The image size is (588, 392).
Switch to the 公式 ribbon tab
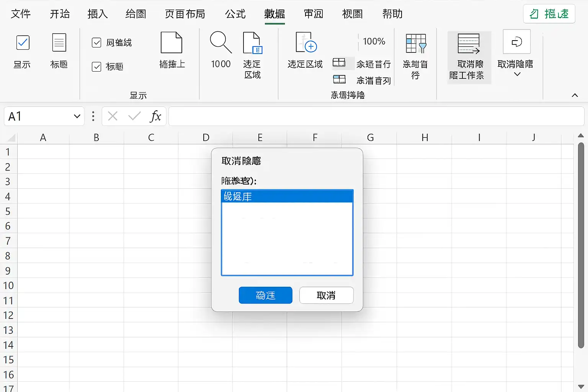[x=235, y=14]
